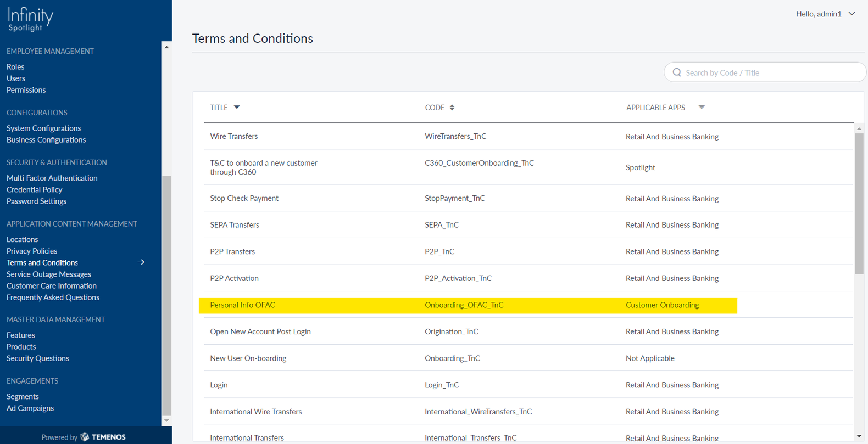
Task: Open the Privacy Policies menu item
Action: coord(32,251)
